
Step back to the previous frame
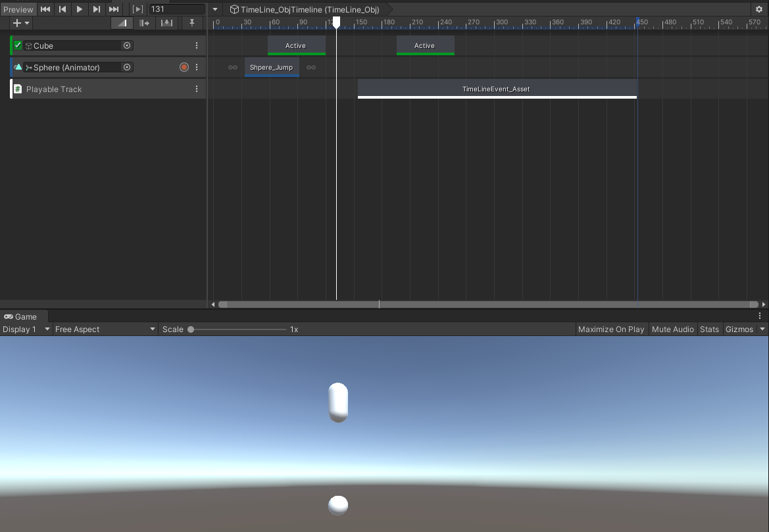pyautogui.click(x=62, y=9)
